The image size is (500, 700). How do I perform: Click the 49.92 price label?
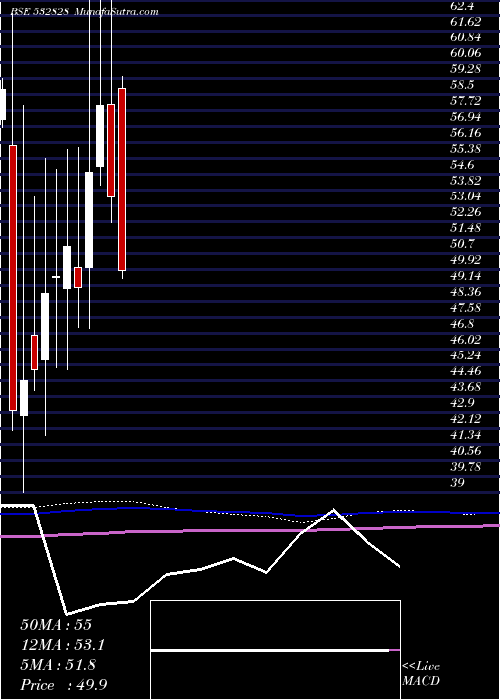pyautogui.click(x=465, y=260)
